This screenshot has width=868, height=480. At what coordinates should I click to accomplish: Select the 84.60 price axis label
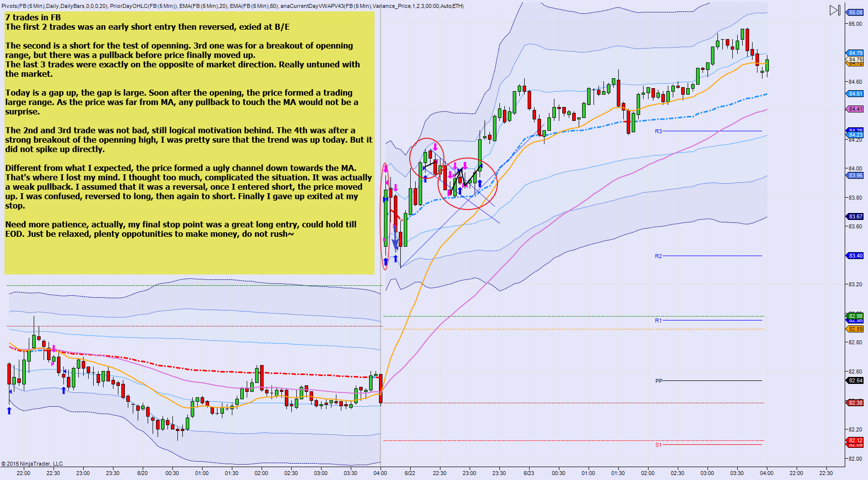(x=855, y=82)
